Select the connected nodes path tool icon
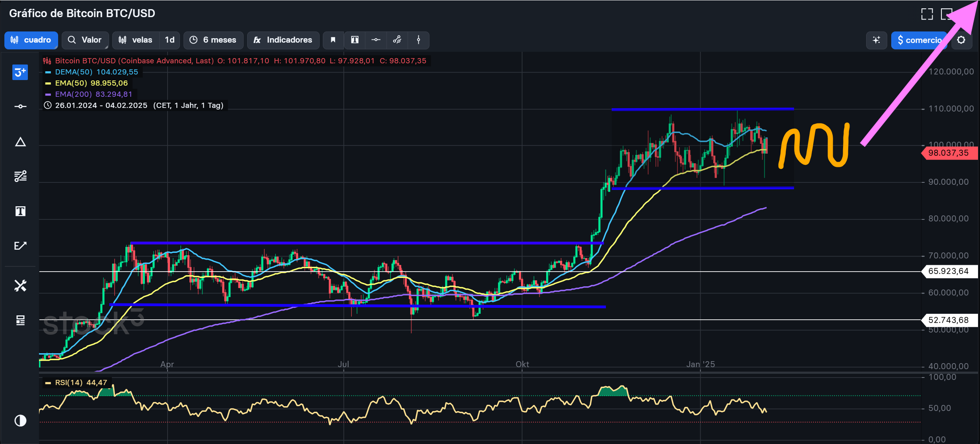The width and height of the screenshot is (980, 444). 397,40
